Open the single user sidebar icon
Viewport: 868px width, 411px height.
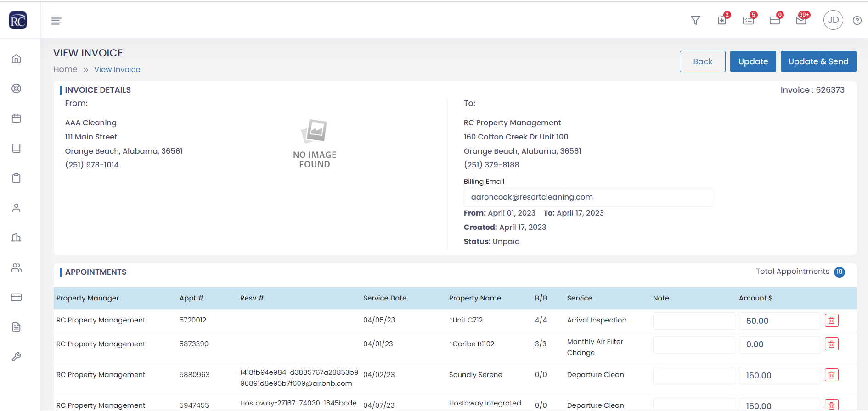pyautogui.click(x=17, y=208)
